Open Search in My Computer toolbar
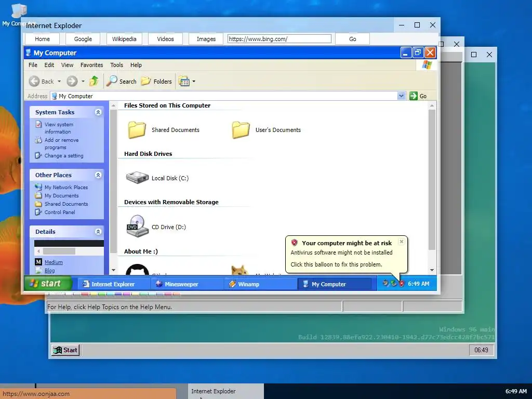 122,81
